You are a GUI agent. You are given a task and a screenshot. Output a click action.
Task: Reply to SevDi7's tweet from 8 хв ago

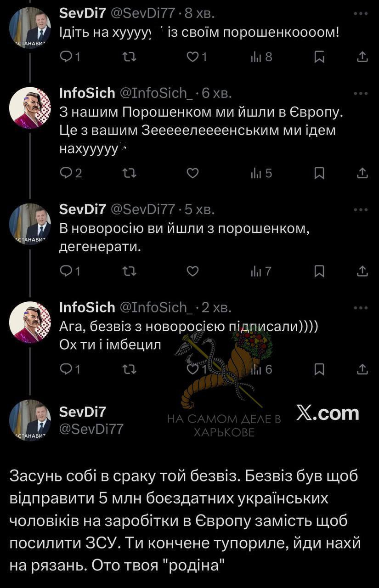coord(67,57)
